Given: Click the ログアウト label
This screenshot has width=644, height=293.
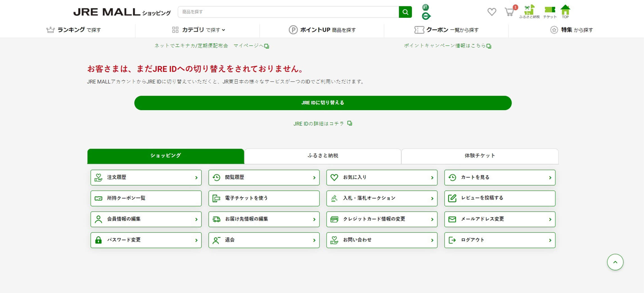Looking at the screenshot, I should (x=472, y=240).
